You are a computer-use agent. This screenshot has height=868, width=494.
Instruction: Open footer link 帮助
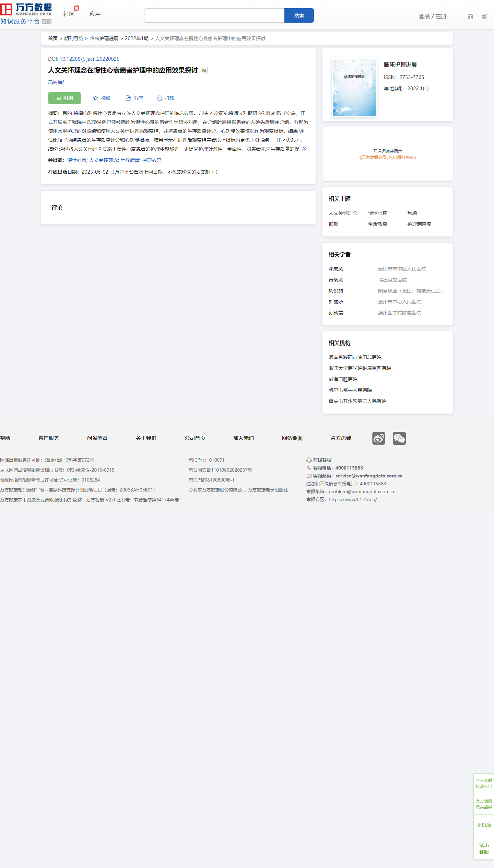5,438
